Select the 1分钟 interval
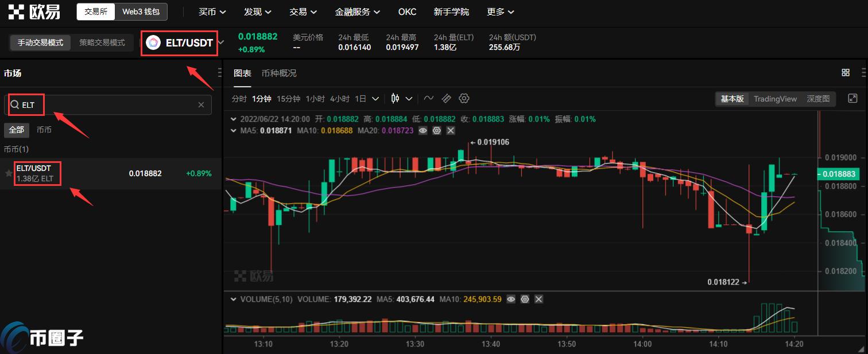The width and height of the screenshot is (868, 354). [x=262, y=99]
